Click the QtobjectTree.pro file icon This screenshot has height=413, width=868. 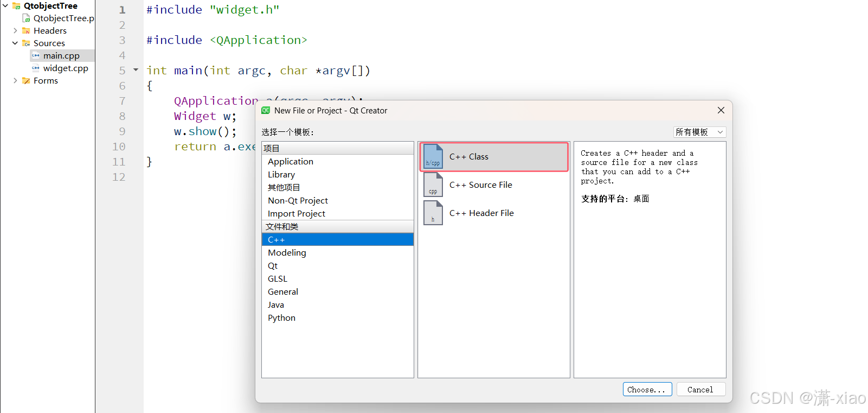tap(26, 18)
